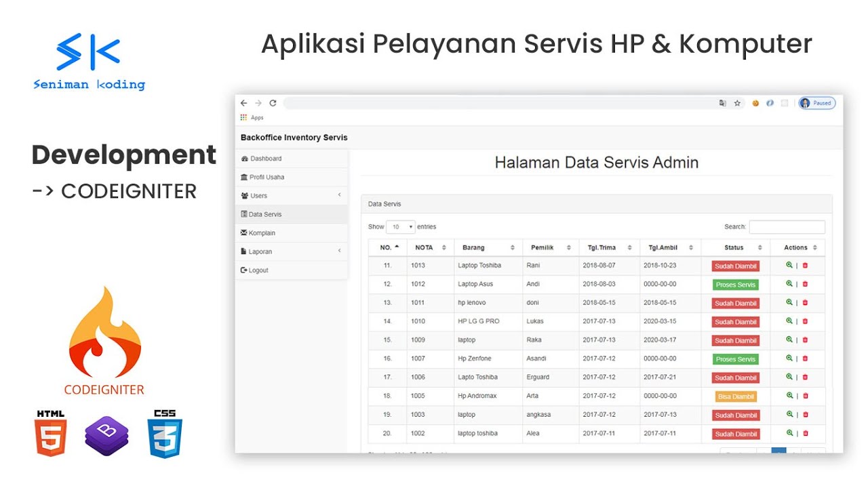Viewport: 868px width, 488px height.
Task: Sort table by Status column
Action: tap(735, 247)
